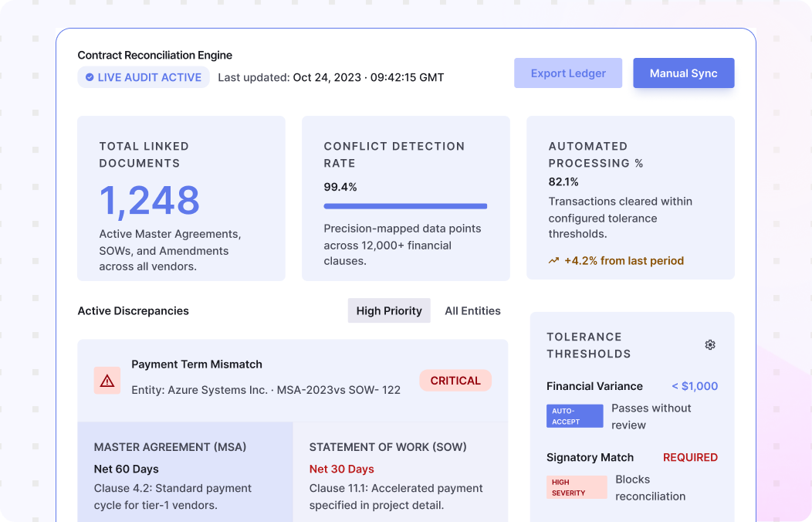Screen dimensions: 812x522
Task: Click the AUTO-ACCEPT tag
Action: point(575,416)
